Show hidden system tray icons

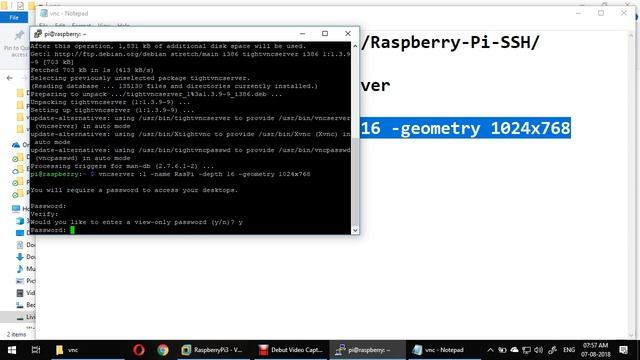[490, 350]
